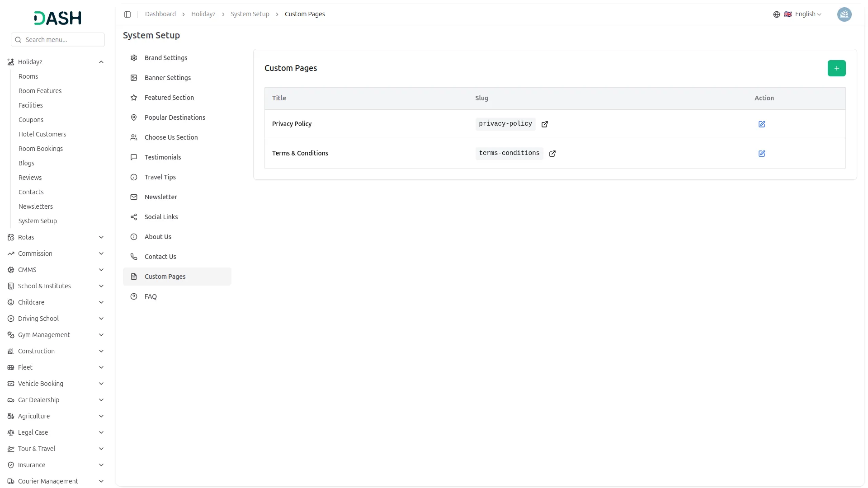Open Brand Settings section

165,58
